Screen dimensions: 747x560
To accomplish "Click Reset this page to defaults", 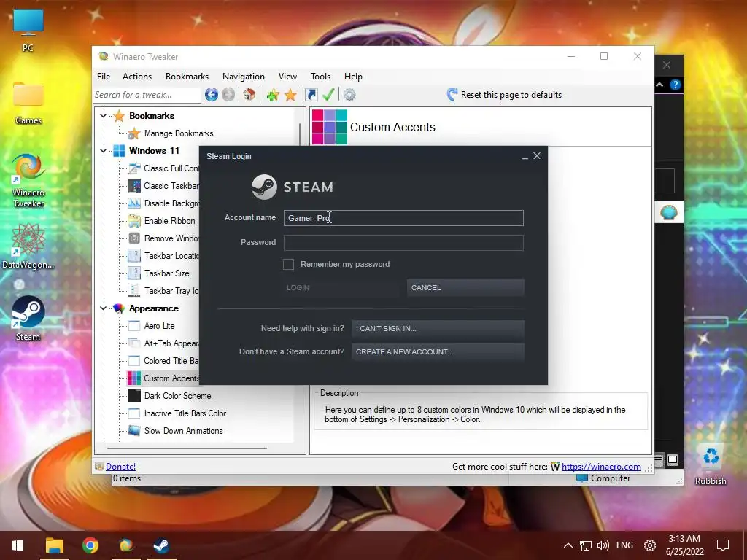I will [505, 95].
